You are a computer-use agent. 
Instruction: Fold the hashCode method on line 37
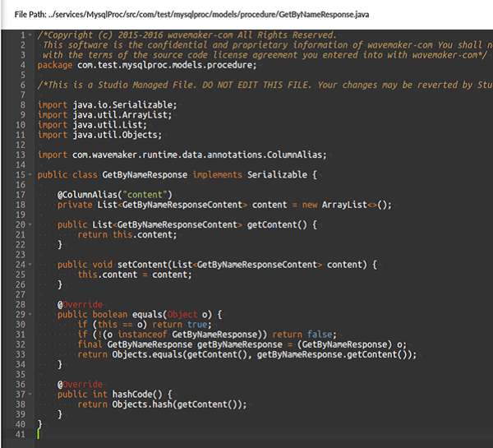30,395
